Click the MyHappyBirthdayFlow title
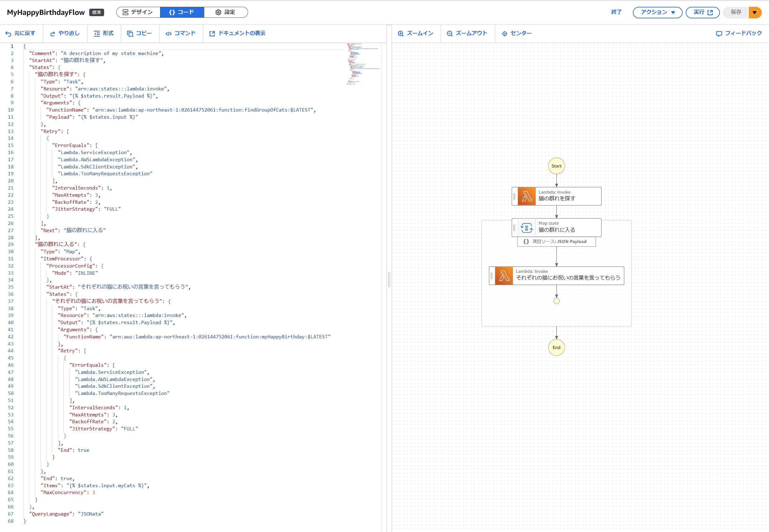Image resolution: width=769 pixels, height=532 pixels. click(46, 12)
